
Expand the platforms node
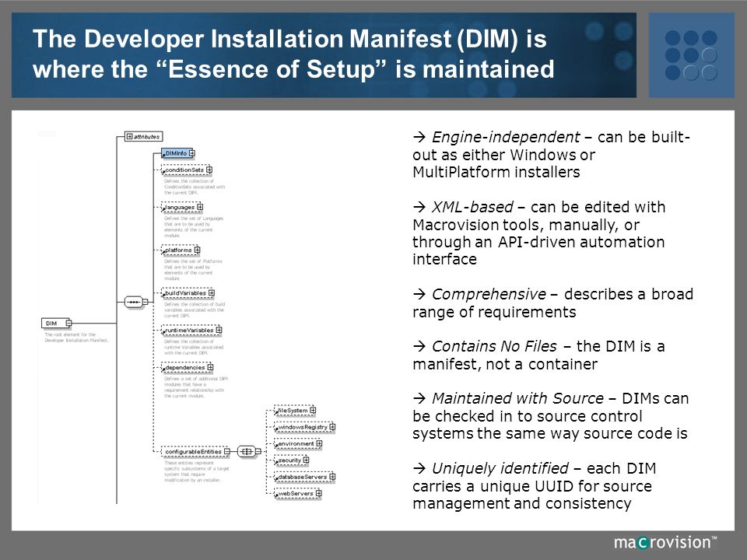(x=197, y=250)
